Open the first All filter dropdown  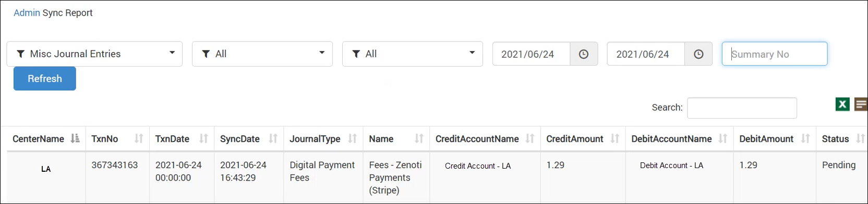coord(262,54)
